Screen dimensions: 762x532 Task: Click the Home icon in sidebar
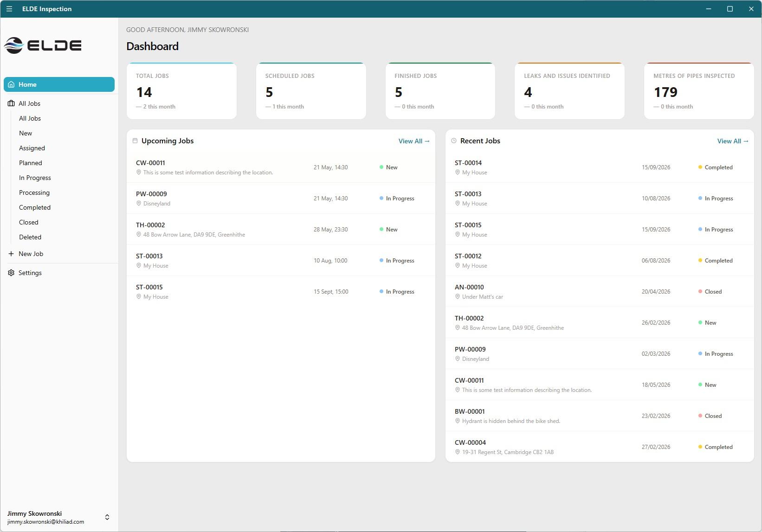[x=11, y=84]
